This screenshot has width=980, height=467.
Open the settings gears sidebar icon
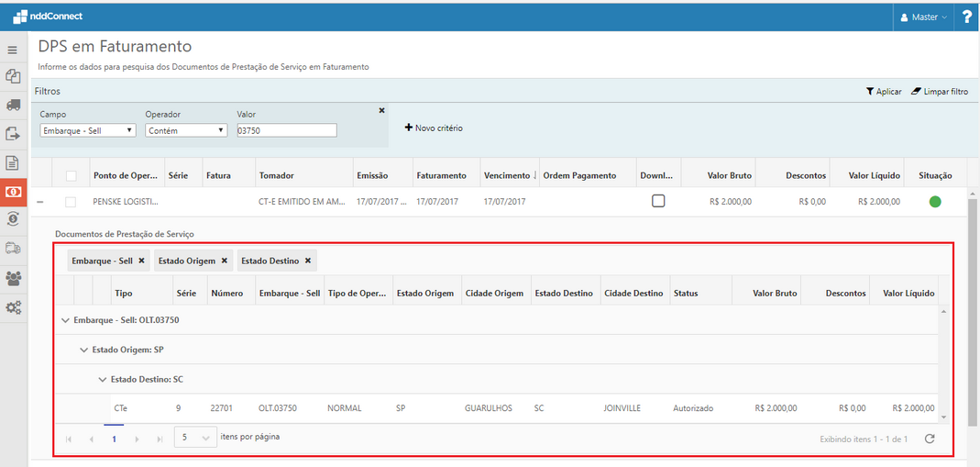click(x=13, y=307)
